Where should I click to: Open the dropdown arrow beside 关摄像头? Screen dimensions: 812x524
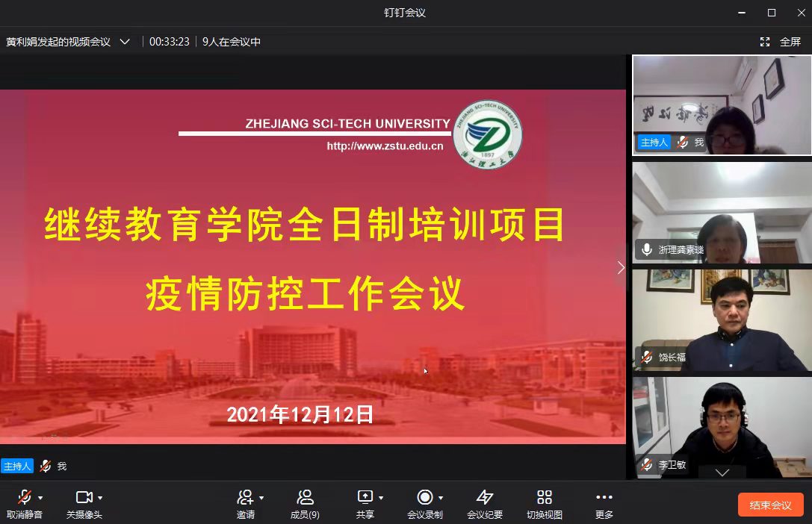coord(100,498)
